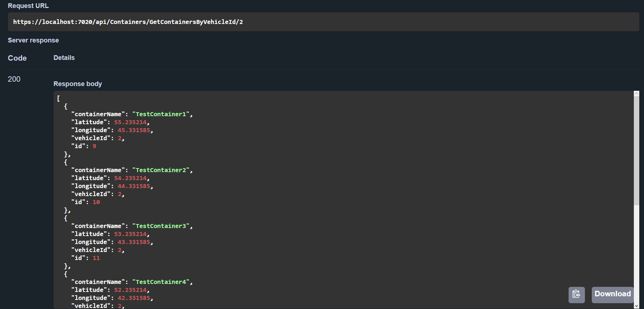The image size is (644, 309).
Task: Click "containerName" key of TestContainer1
Action: 98,114
